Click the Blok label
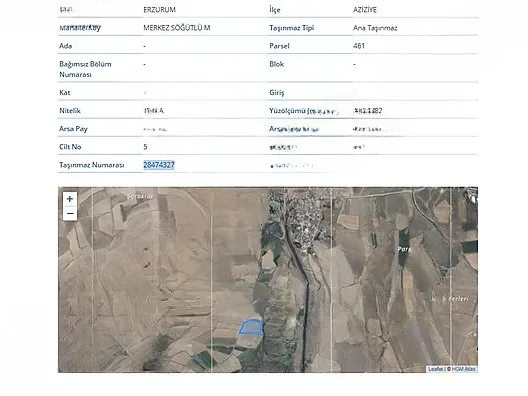Image resolution: width=528 pixels, height=396 pixels. 276,64
